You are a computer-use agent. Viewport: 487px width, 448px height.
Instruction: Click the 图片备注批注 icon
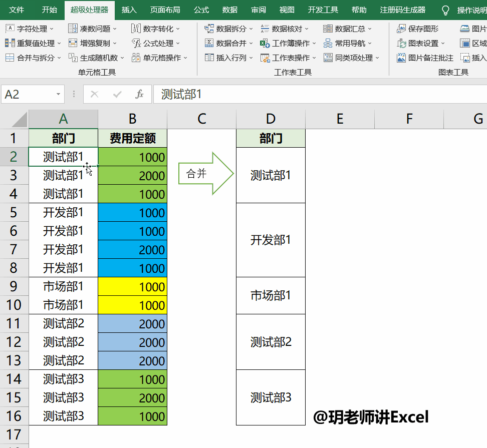coord(401,58)
